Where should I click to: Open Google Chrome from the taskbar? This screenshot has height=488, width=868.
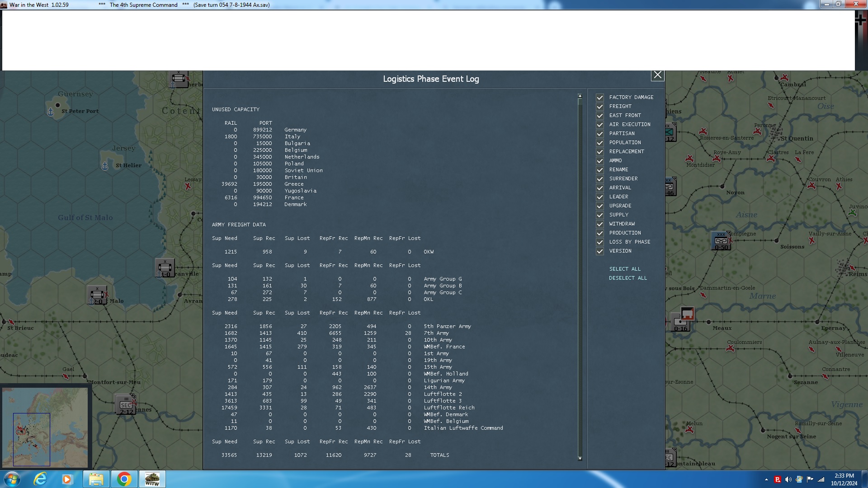click(x=124, y=479)
